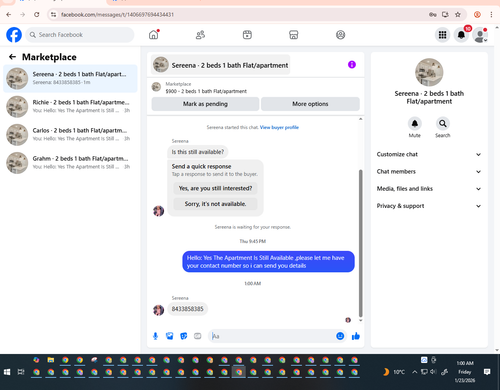Open the Richie conversation in the list
This screenshot has width=500, height=390.
70,106
